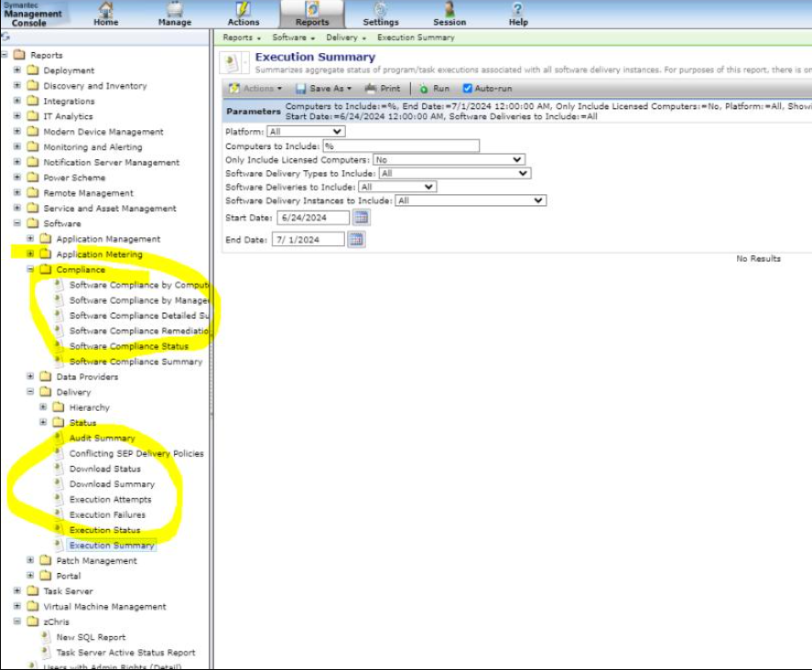812x670 pixels.
Task: Collapse the Compliance folder node
Action: [30, 269]
